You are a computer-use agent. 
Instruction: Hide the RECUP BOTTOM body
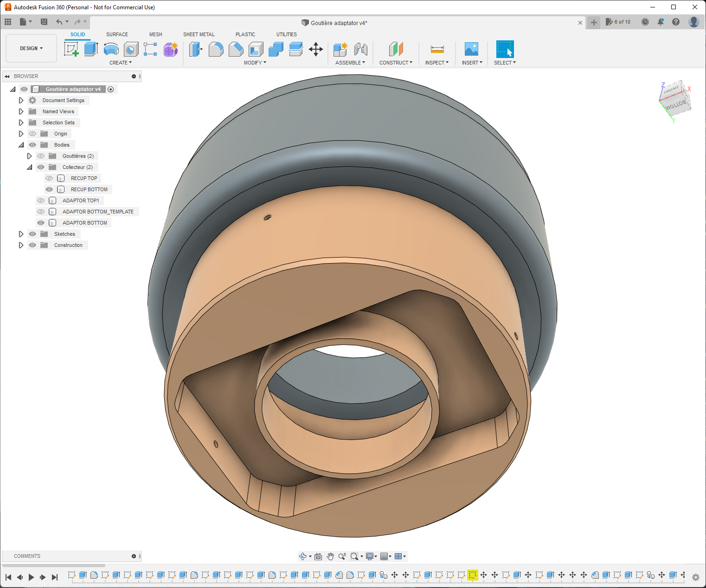(49, 189)
